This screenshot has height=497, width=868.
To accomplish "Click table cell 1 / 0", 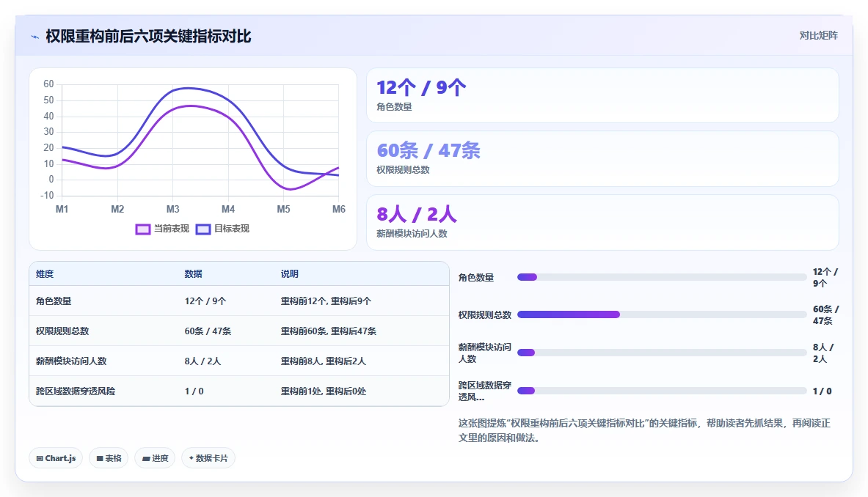I will coord(194,391).
